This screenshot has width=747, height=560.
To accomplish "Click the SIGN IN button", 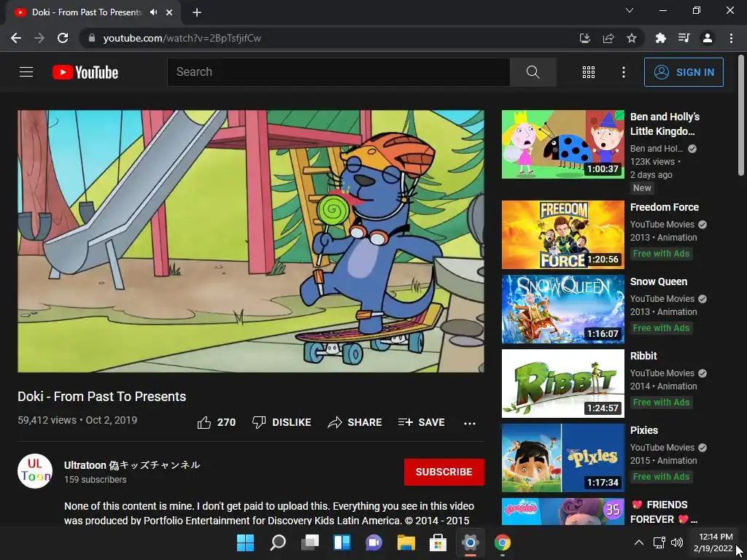I will point(684,72).
